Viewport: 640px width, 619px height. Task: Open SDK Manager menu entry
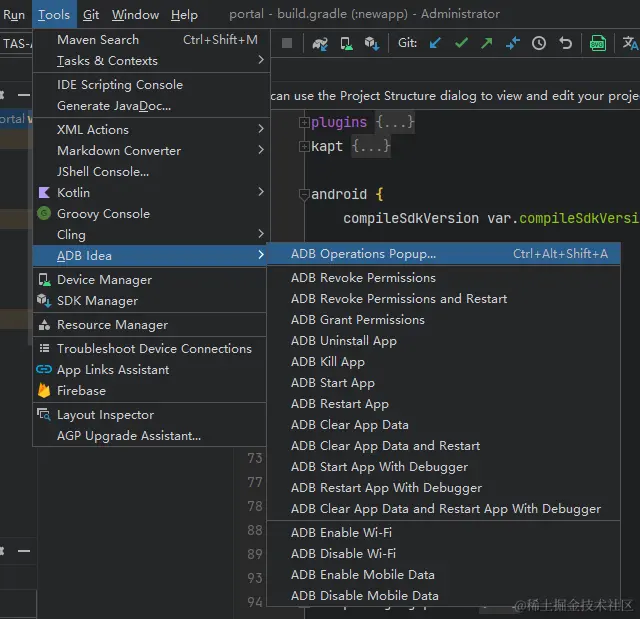click(x=149, y=301)
